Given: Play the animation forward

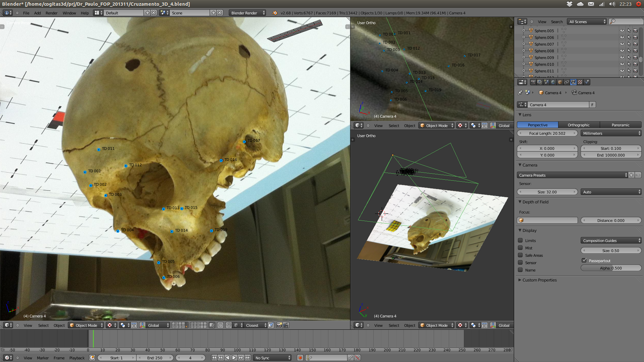Looking at the screenshot, I should pyautogui.click(x=234, y=358).
